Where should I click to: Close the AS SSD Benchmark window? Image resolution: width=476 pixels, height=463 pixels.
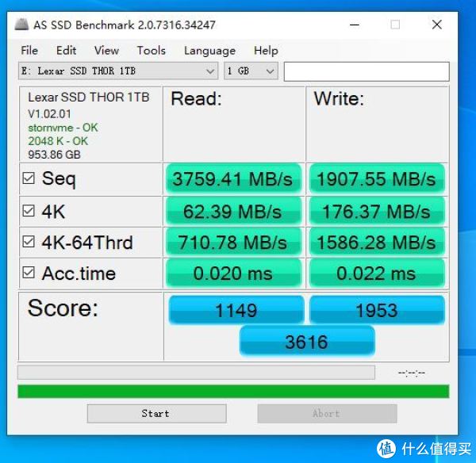point(437,25)
